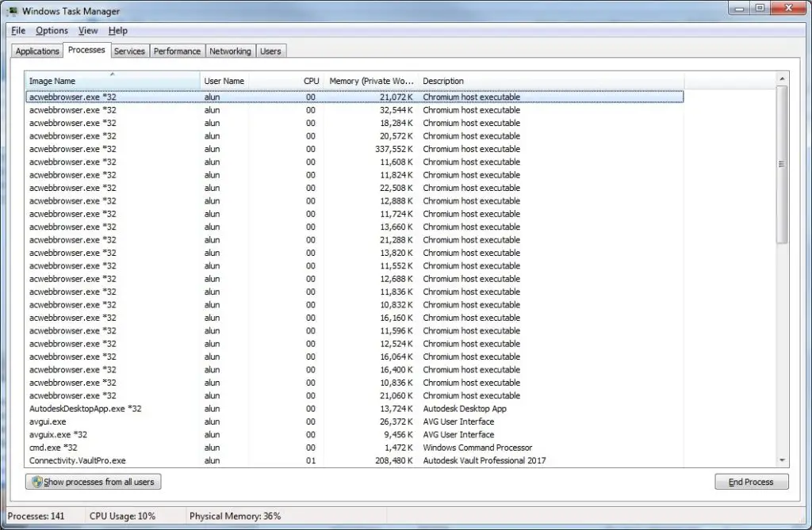This screenshot has width=812, height=530.
Task: Switch to the Applications tab
Action: tap(37, 51)
